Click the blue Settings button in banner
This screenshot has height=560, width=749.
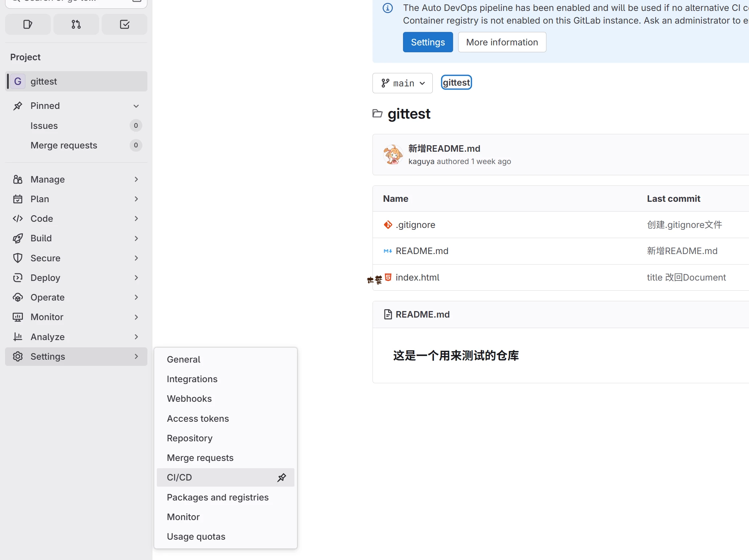428,42
